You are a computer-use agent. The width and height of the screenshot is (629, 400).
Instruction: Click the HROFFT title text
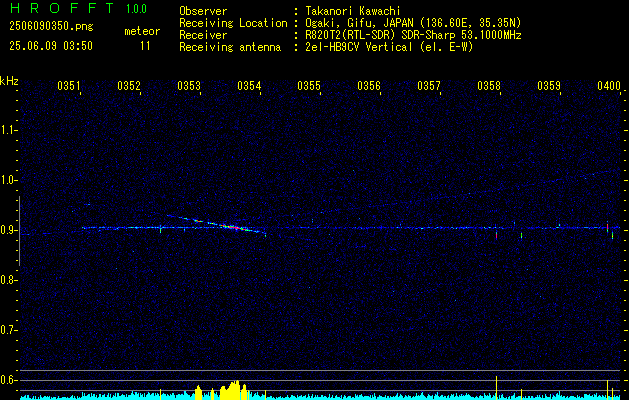(x=63, y=8)
